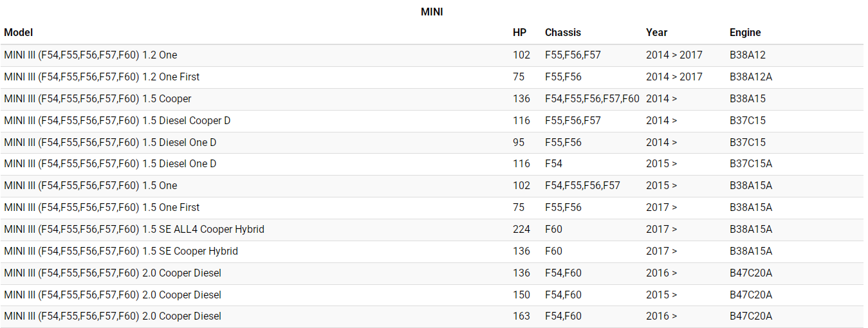Click the Engine column header
868x328 pixels.
pyautogui.click(x=745, y=32)
